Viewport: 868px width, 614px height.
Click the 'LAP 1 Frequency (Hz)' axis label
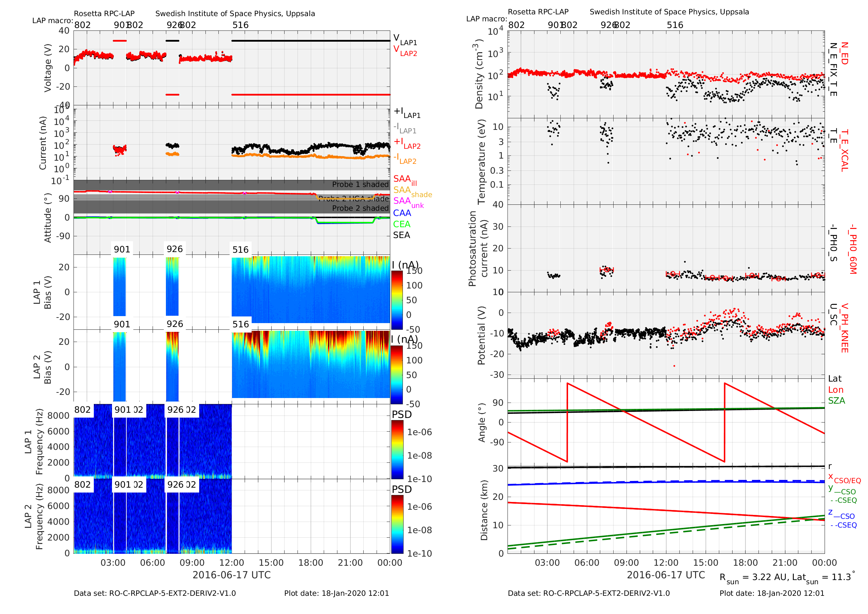tap(34, 441)
